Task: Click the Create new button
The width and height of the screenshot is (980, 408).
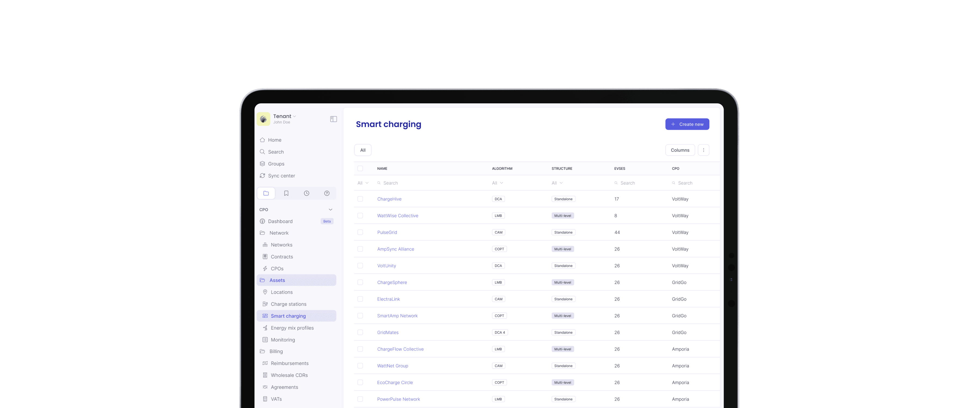Action: click(687, 124)
